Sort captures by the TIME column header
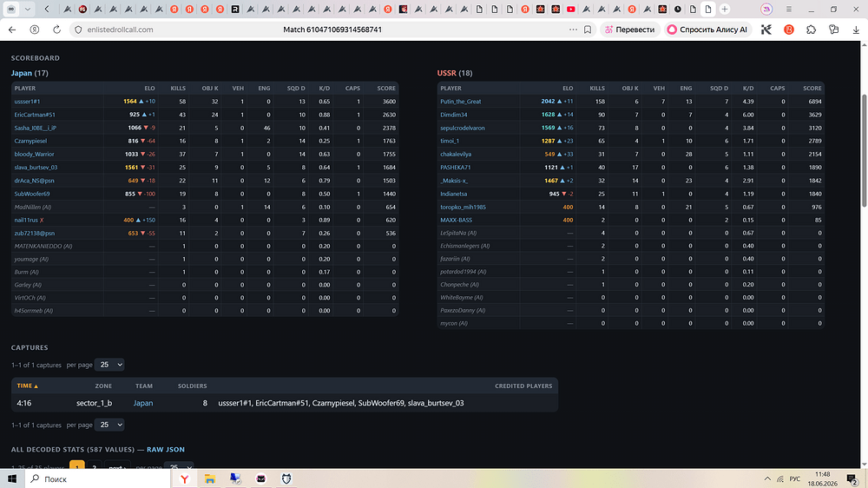The image size is (868, 488). coord(27,386)
